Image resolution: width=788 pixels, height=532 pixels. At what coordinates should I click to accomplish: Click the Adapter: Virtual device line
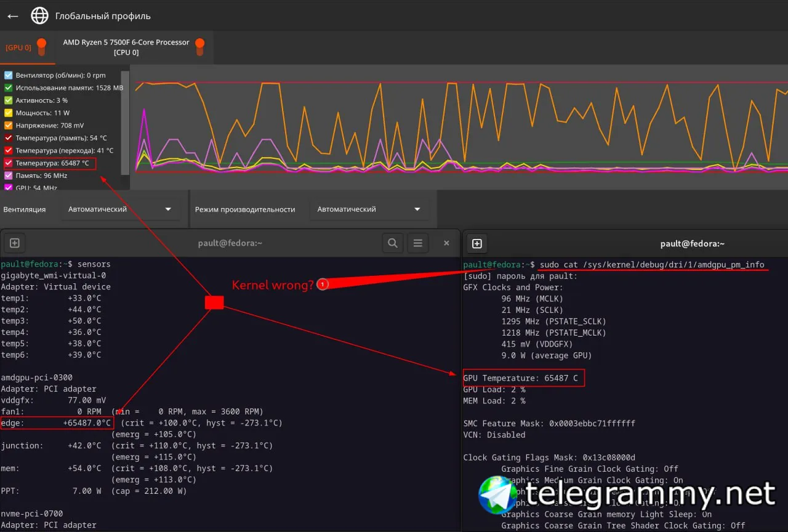(56, 287)
